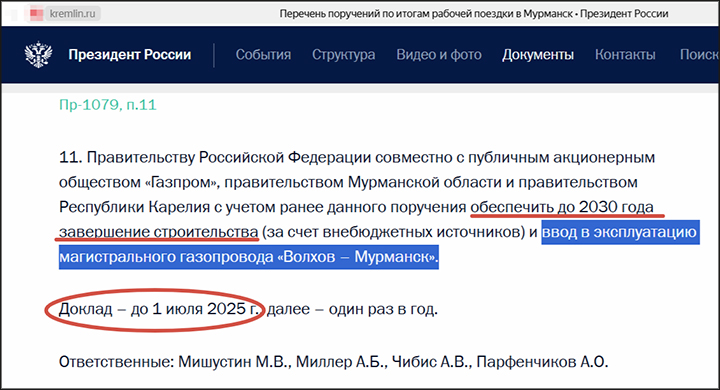This screenshot has height=390, width=720.
Task: Click the text далее – один раз в год
Action: [352, 309]
